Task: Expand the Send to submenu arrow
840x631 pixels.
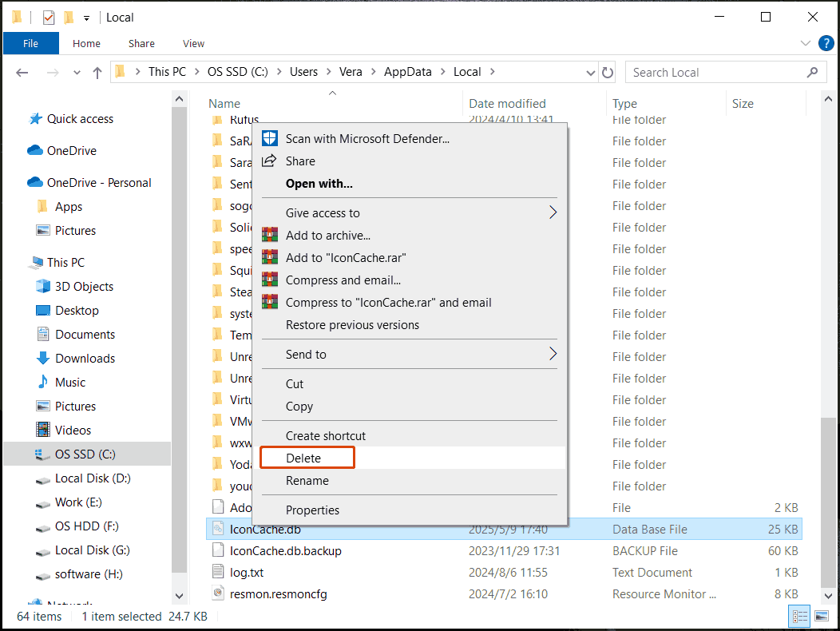Action: click(x=553, y=354)
